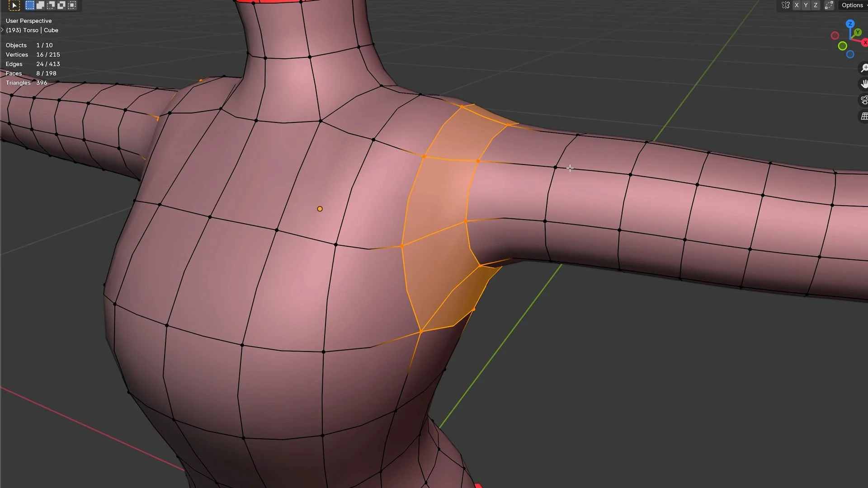
Task: Choose Extend selection mode icon
Action: (x=40, y=5)
